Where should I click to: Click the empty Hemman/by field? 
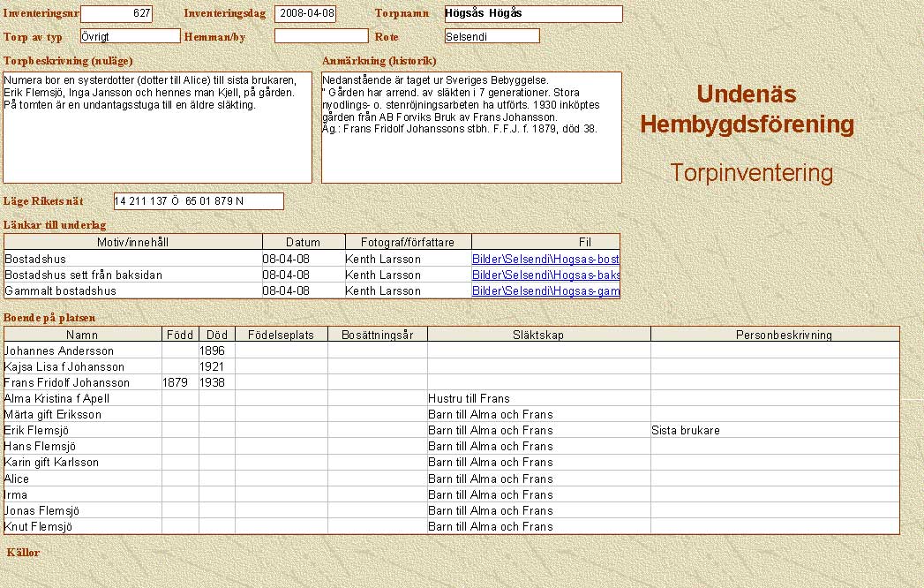(321, 36)
